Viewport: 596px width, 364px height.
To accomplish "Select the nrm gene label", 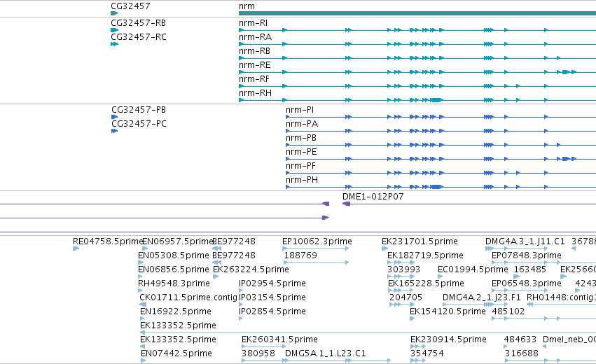I will [247, 6].
